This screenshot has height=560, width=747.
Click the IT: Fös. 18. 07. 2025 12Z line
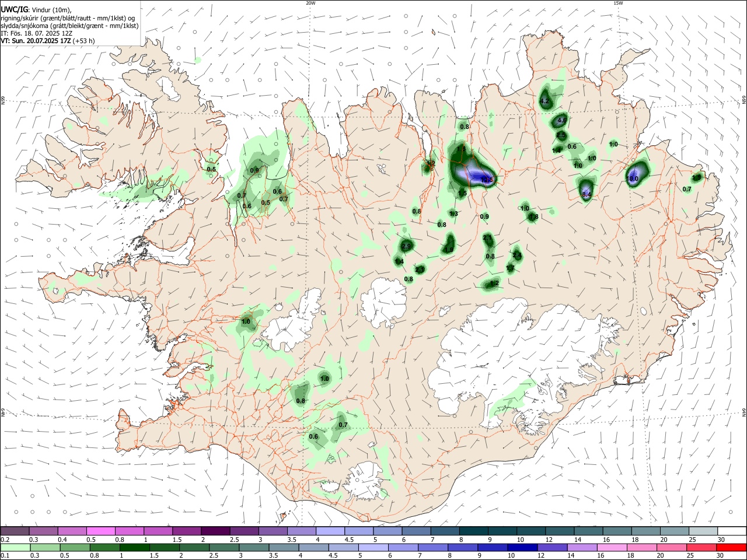(37, 33)
